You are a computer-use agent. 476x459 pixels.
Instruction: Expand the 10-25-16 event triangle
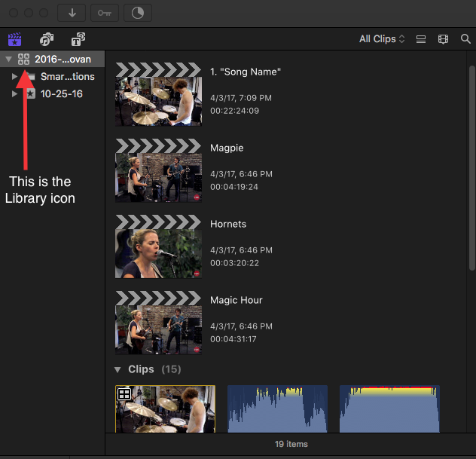click(x=14, y=94)
